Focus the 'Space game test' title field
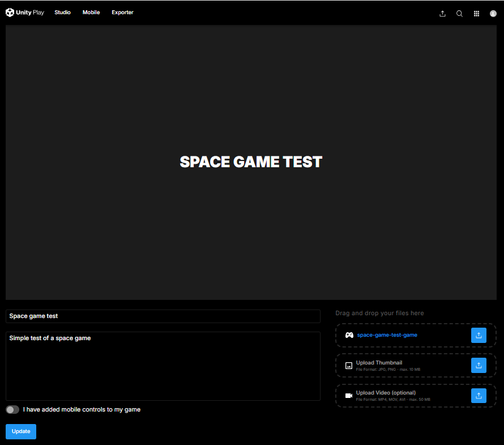The image size is (504, 445). [163, 316]
